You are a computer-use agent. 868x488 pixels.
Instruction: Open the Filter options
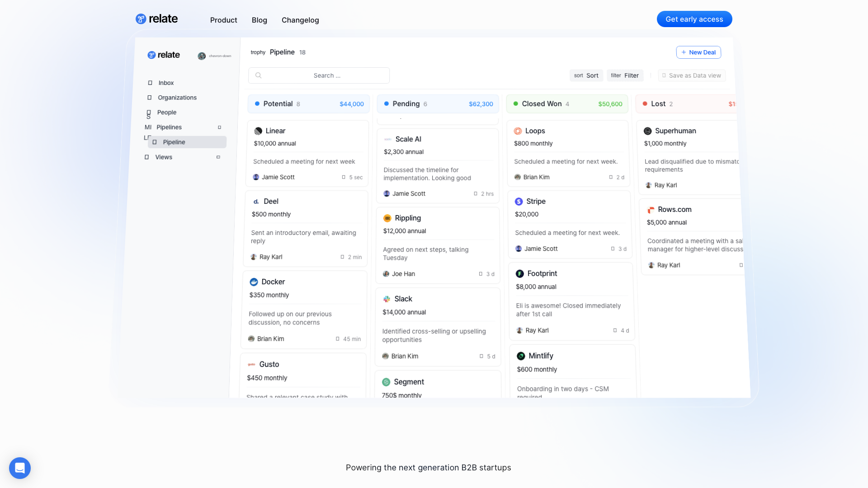(625, 75)
